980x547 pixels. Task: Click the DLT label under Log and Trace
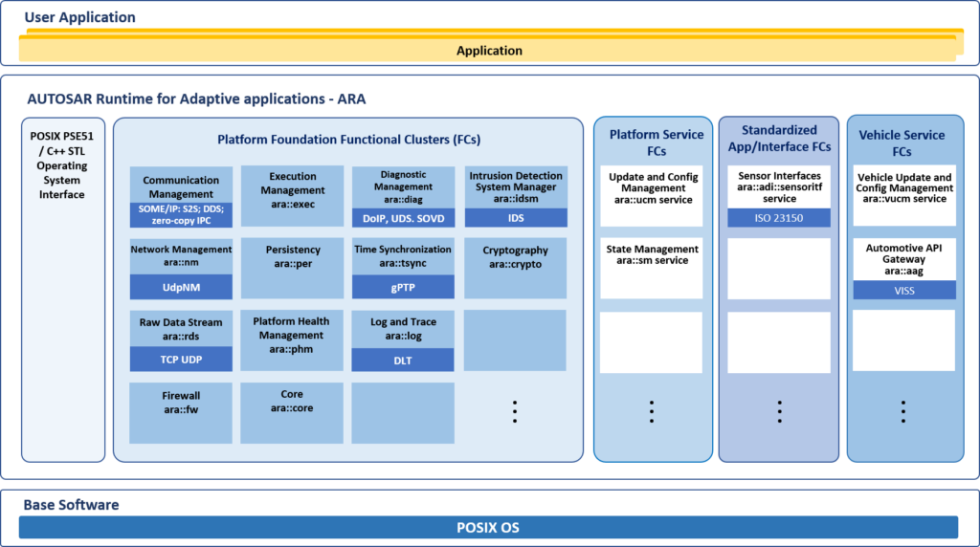tap(403, 360)
